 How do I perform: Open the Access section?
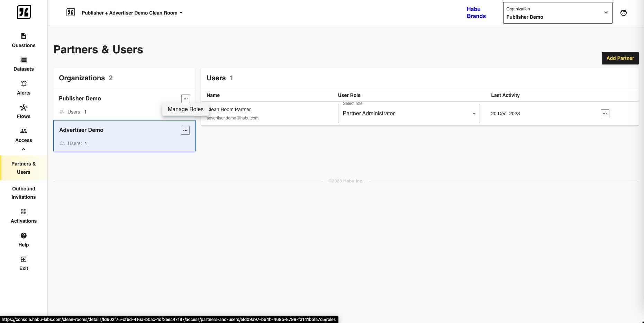(x=24, y=135)
